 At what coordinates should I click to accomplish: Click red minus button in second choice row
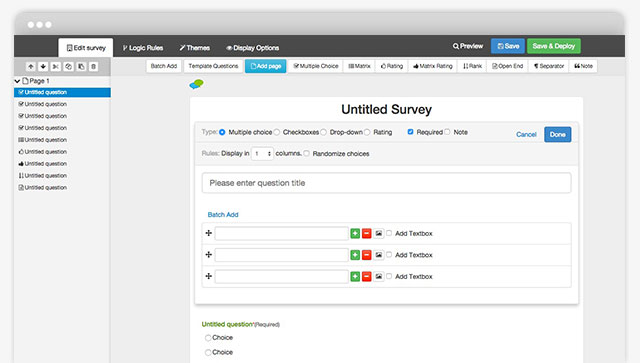coord(367,255)
